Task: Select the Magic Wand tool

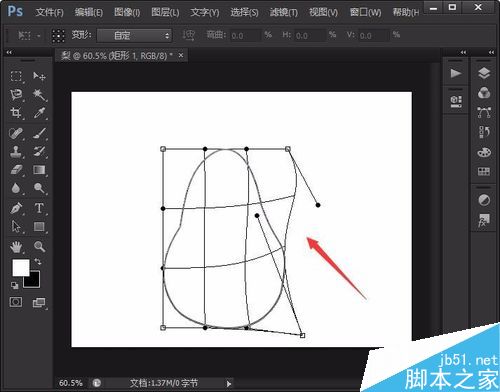Action: coord(39,95)
